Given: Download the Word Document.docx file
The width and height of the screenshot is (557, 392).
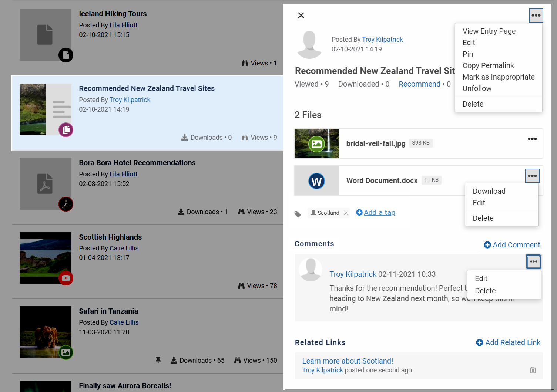Looking at the screenshot, I should click(489, 191).
